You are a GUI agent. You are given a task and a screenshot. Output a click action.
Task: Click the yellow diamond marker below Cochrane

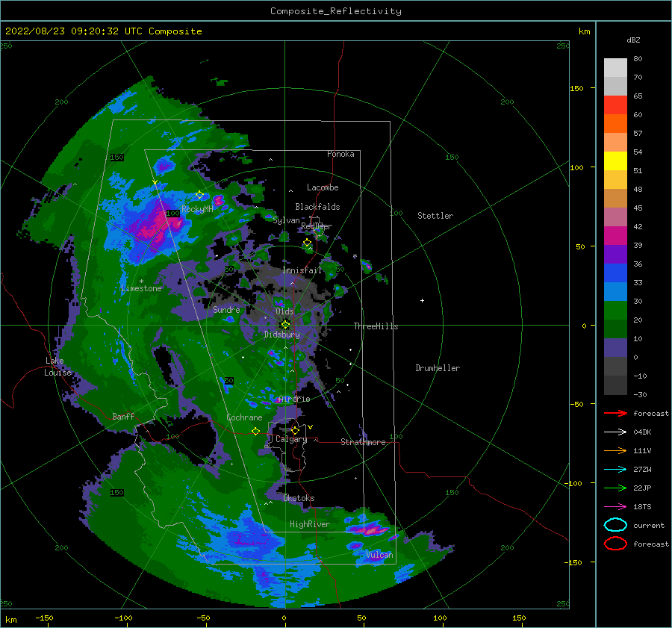255,431
